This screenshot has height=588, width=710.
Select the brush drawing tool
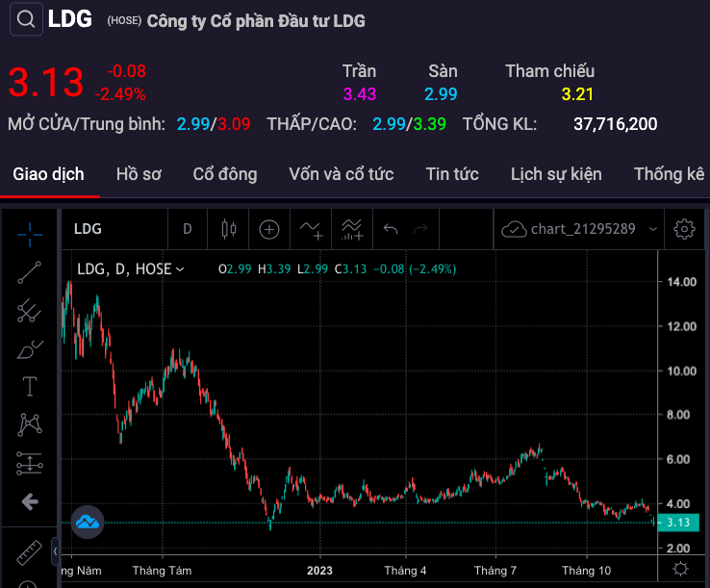pyautogui.click(x=30, y=348)
